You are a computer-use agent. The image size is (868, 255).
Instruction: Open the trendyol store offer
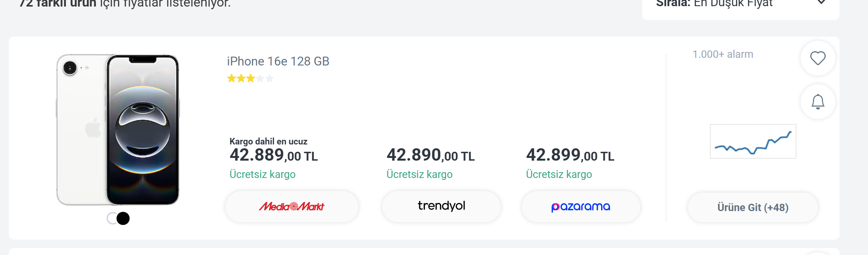441,206
